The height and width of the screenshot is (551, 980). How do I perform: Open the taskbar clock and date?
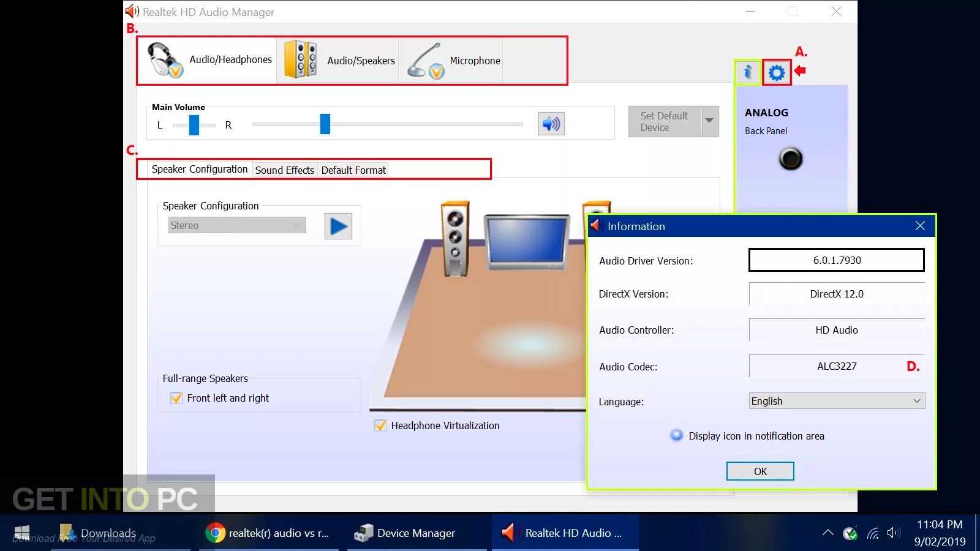pos(940,533)
